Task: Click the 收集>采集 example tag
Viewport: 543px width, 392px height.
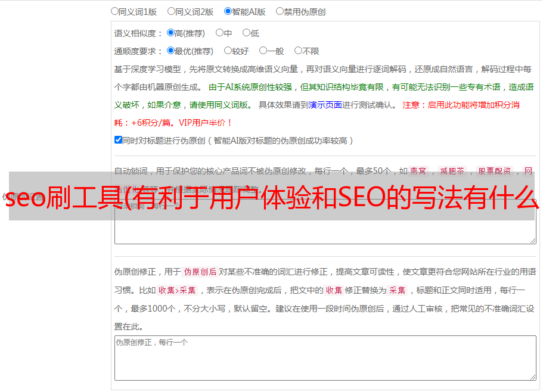Action: pyautogui.click(x=177, y=290)
